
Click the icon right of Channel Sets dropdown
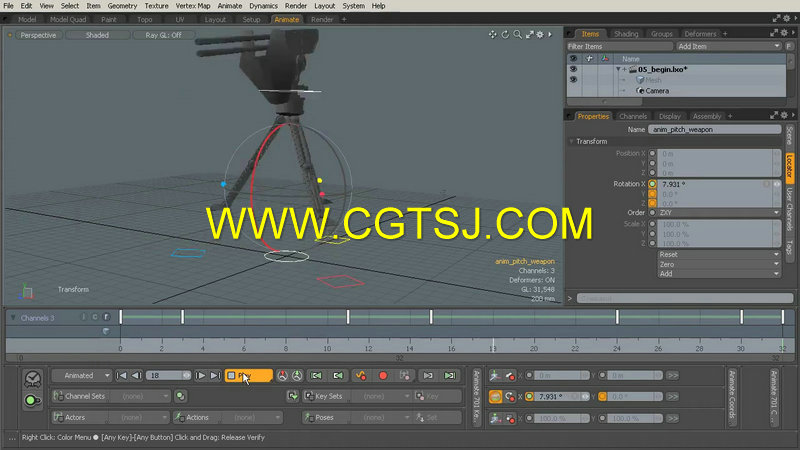point(180,396)
